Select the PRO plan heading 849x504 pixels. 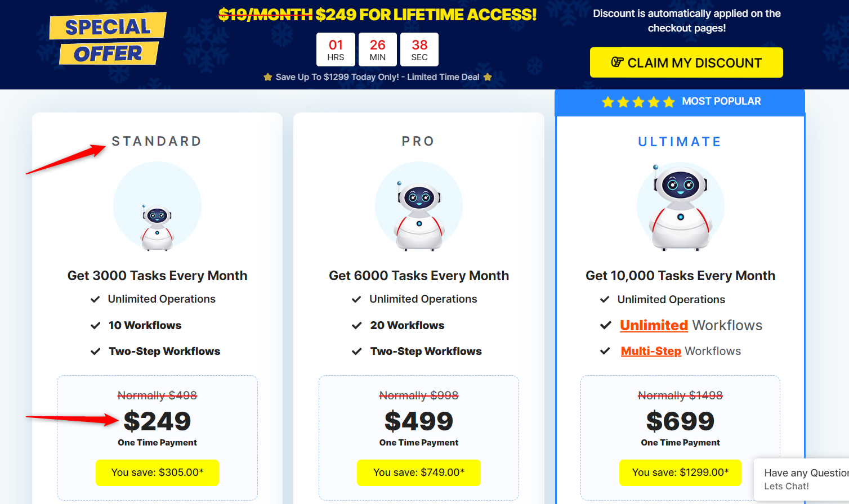tap(418, 141)
